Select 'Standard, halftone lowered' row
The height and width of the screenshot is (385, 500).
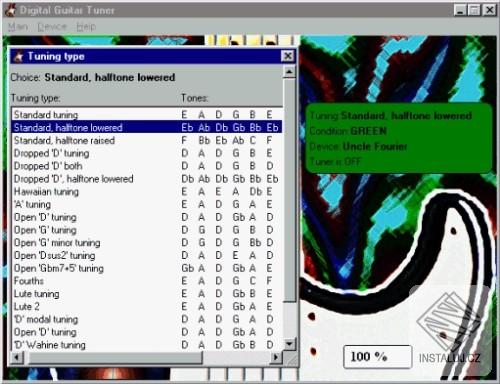pos(147,127)
